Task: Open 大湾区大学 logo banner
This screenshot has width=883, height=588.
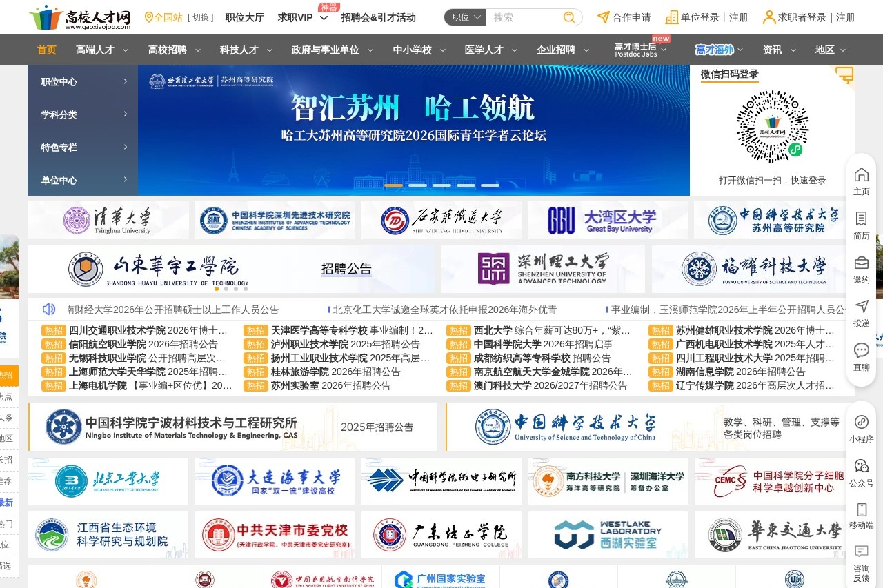Action: pos(608,221)
